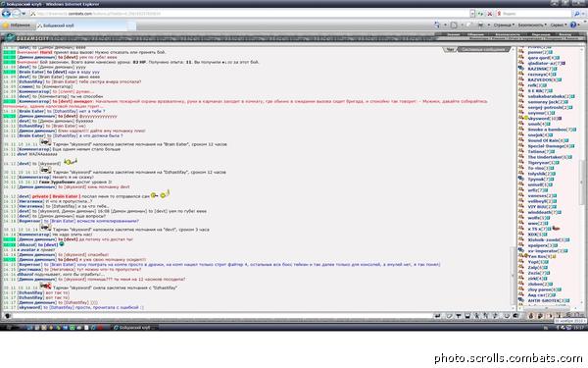Click the browser home icon in command bar
This screenshot has width=588, height=368.
click(437, 25)
